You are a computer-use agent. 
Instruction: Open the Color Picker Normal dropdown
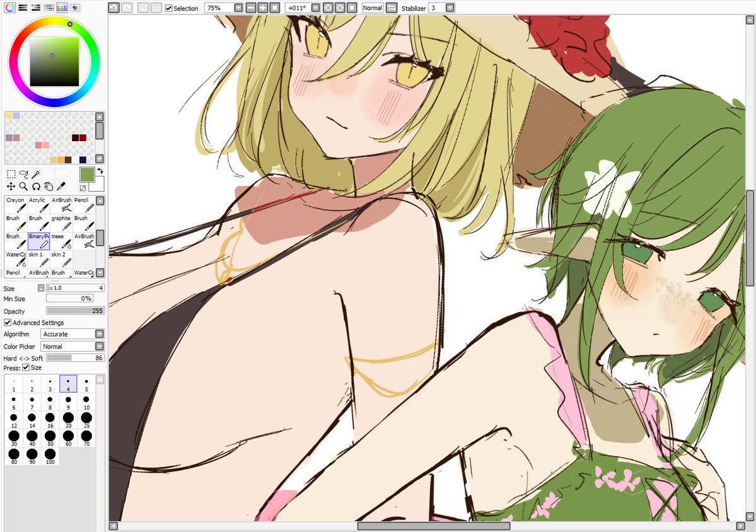pyautogui.click(x=100, y=347)
